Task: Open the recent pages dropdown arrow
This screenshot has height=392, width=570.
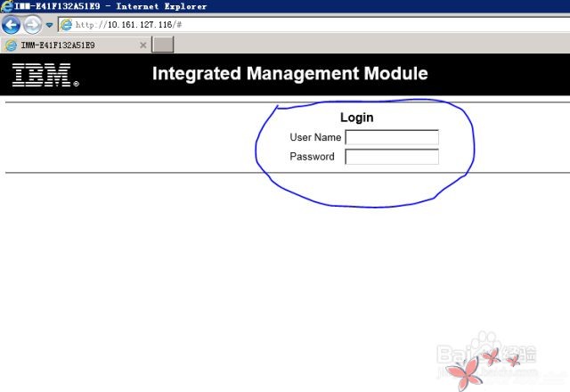Action: 50,25
